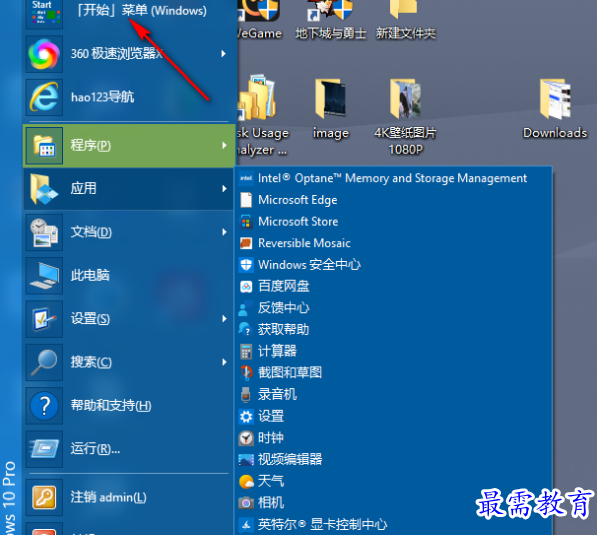This screenshot has height=535, width=600.
Task: Select the 4K壁纸图片 1080P desktop folder
Action: point(405,116)
